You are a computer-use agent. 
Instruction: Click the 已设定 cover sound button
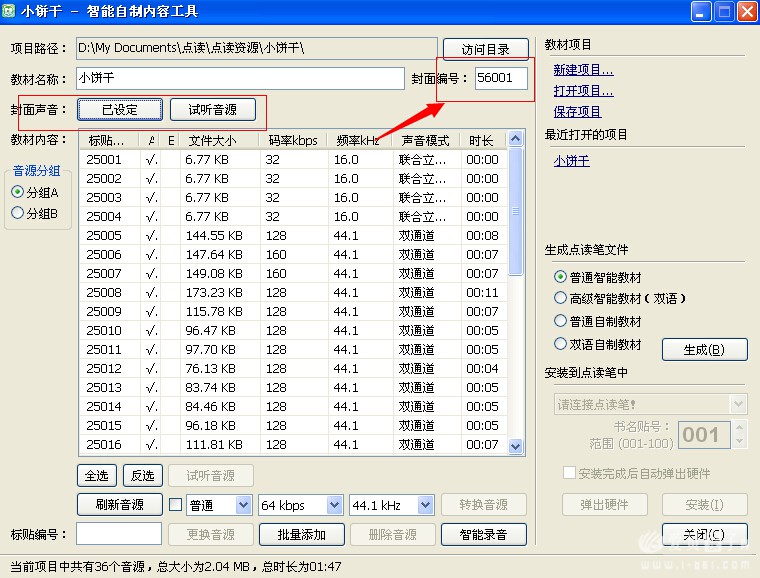119,109
